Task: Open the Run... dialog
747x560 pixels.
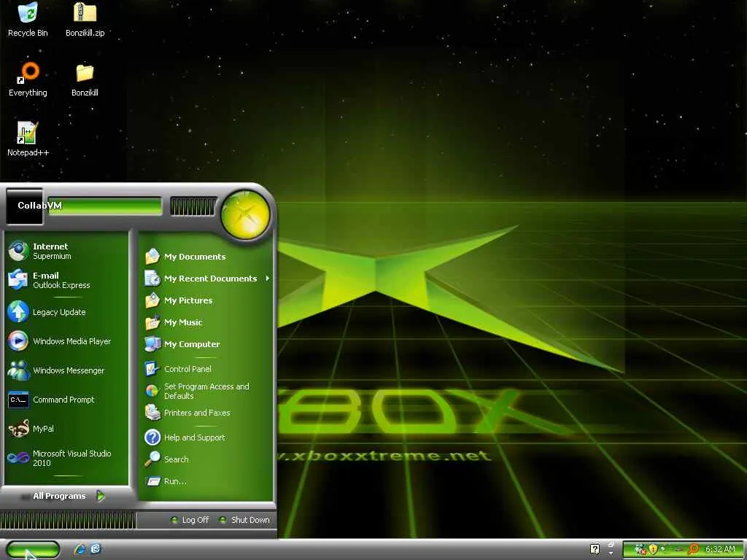Action: 206,481
